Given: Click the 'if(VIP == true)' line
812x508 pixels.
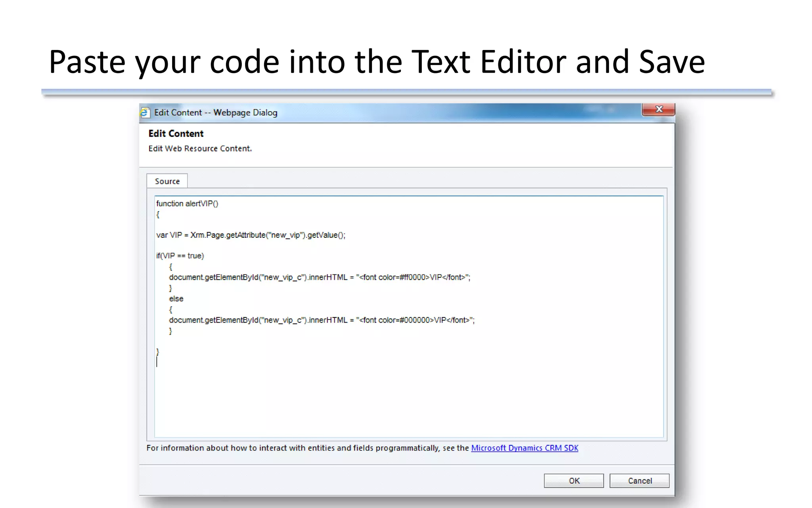Looking at the screenshot, I should 180,256.
